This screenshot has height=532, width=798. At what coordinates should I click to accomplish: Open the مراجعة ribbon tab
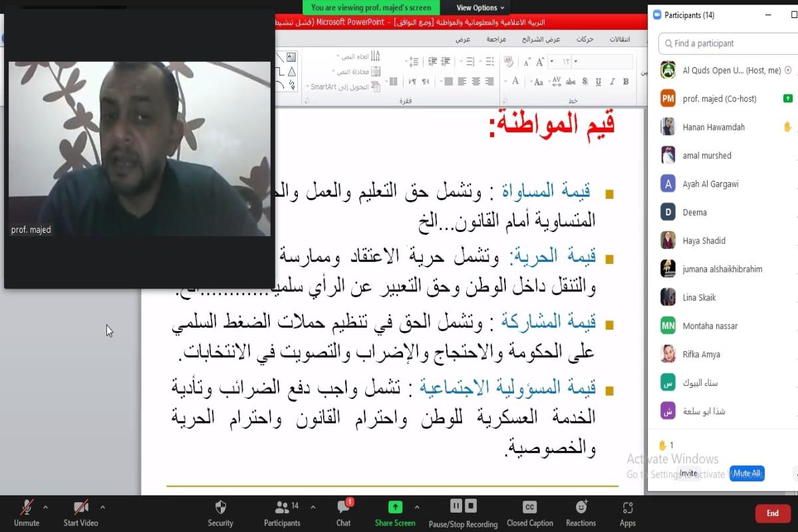(496, 39)
